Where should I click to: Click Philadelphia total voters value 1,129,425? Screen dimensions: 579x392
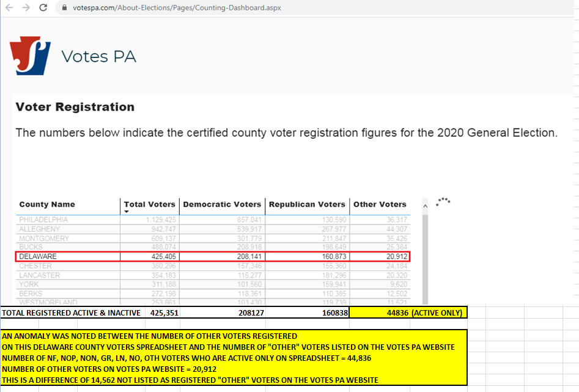tap(161, 220)
